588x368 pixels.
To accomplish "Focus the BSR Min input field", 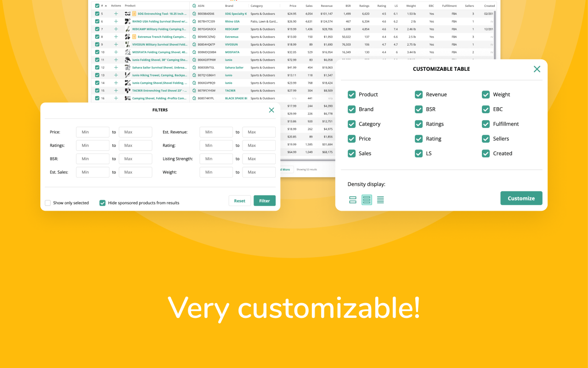I will click(93, 159).
